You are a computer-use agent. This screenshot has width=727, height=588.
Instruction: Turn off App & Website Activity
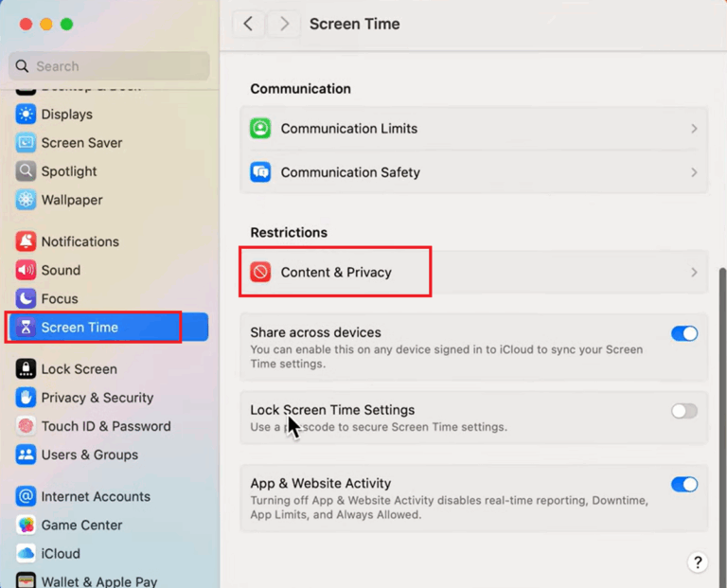coord(683,484)
